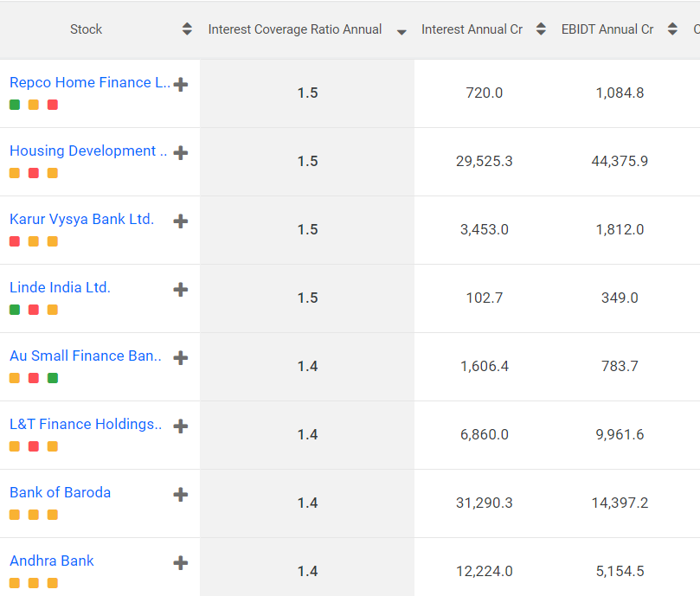Image resolution: width=700 pixels, height=596 pixels.
Task: Select interest value 31,290.3
Action: tap(485, 503)
